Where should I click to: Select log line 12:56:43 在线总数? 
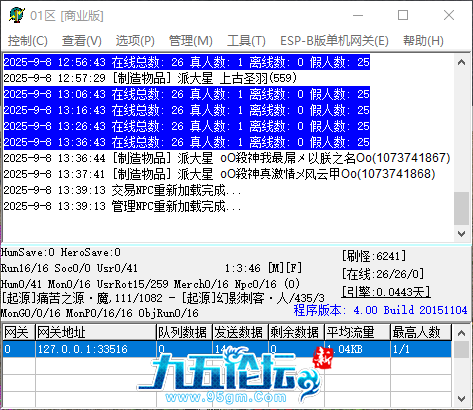187,62
